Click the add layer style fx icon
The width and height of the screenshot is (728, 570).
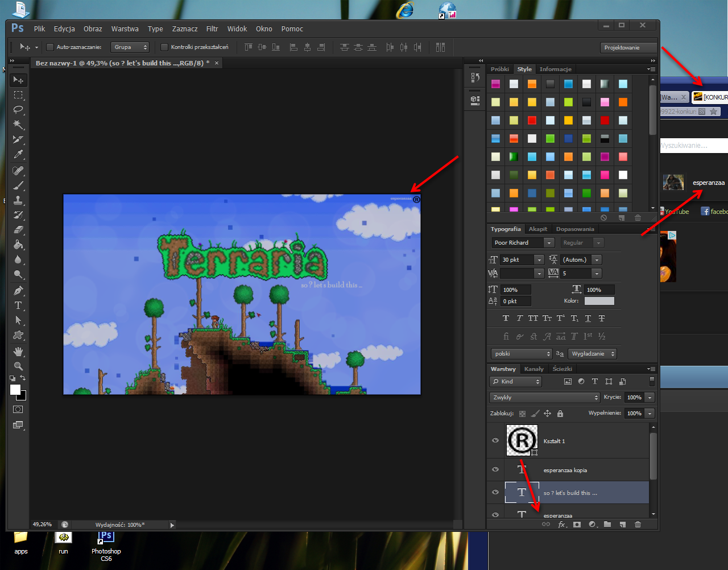pyautogui.click(x=562, y=524)
